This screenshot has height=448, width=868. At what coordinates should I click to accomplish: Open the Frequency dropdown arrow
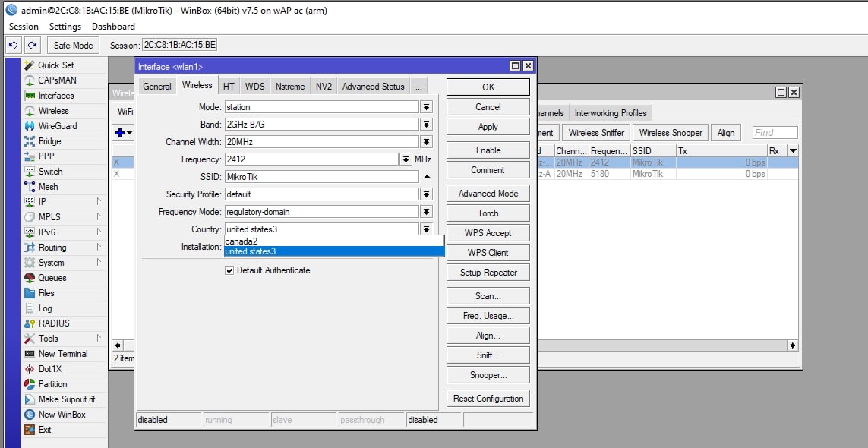[x=406, y=159]
